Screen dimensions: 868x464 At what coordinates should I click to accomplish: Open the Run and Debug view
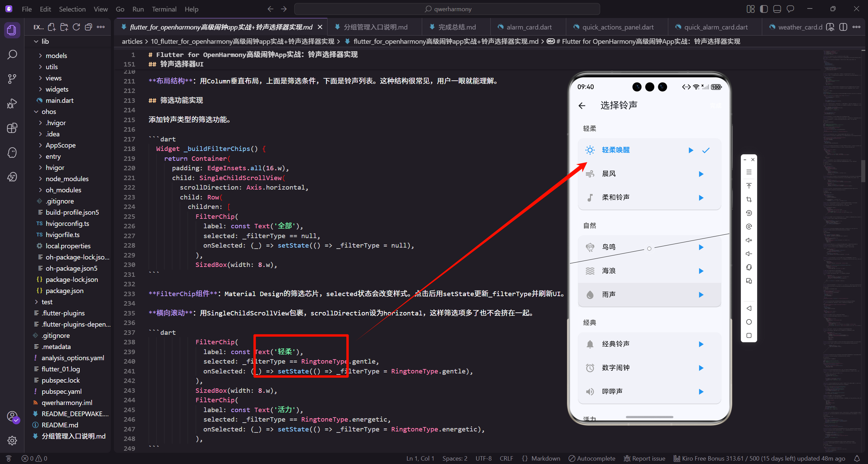[x=12, y=103]
